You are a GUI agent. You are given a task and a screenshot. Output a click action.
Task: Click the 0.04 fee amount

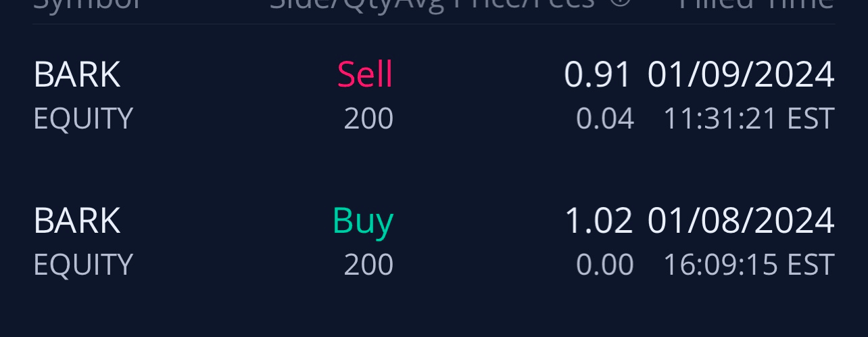coord(605,118)
